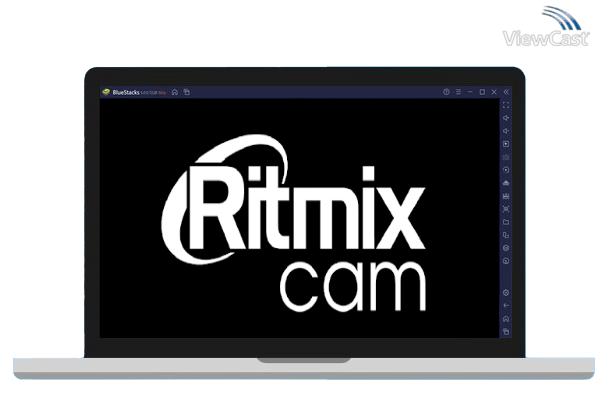Open the BlueStacks help icon
Screen dimensions: 602x414
coord(446,92)
